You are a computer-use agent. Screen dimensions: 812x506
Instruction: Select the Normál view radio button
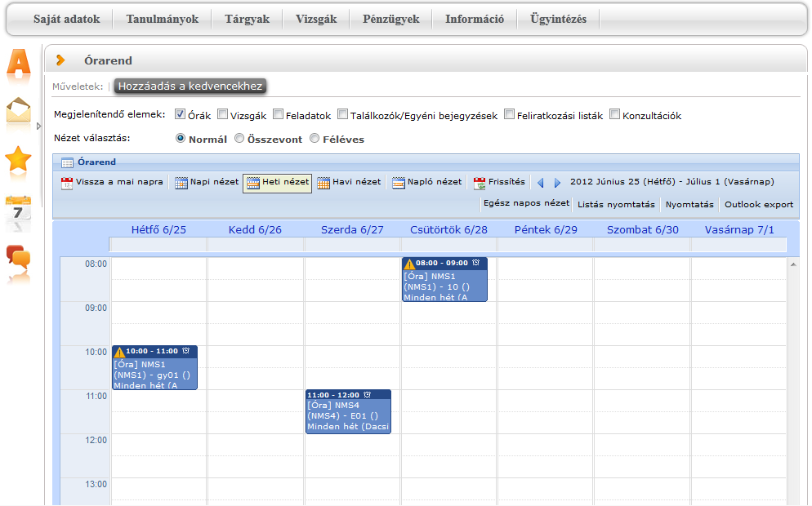[181, 138]
